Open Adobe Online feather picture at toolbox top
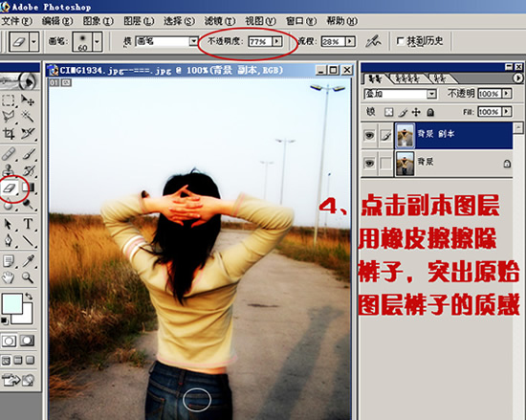Viewport: 526px width, 420px height. pos(19,81)
